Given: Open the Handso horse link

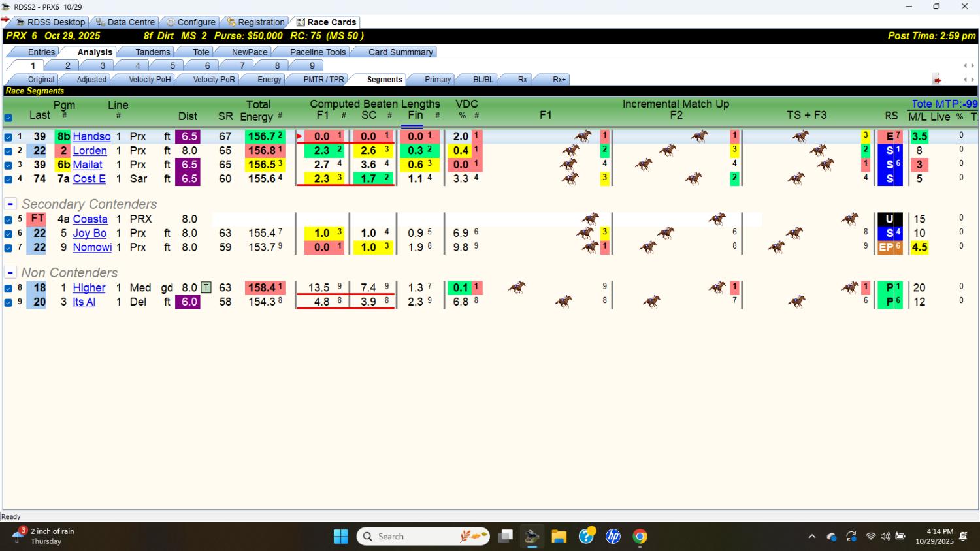Looking at the screenshot, I should pos(91,136).
